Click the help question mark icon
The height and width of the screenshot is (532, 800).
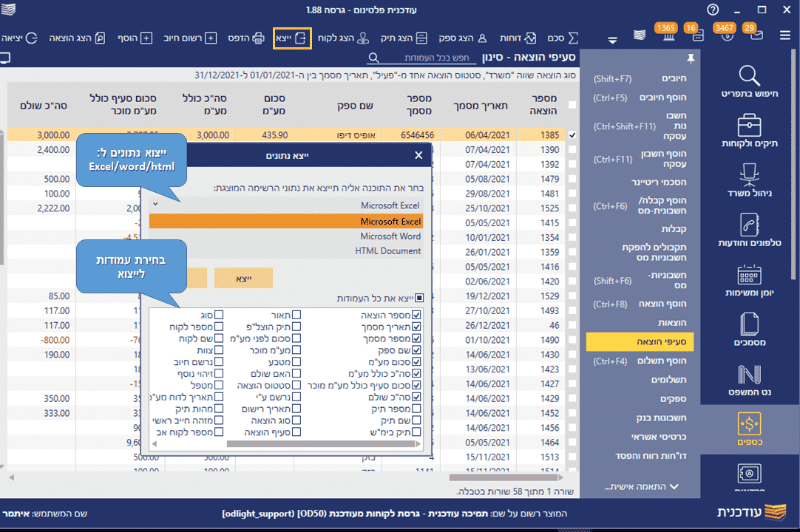[713, 10]
